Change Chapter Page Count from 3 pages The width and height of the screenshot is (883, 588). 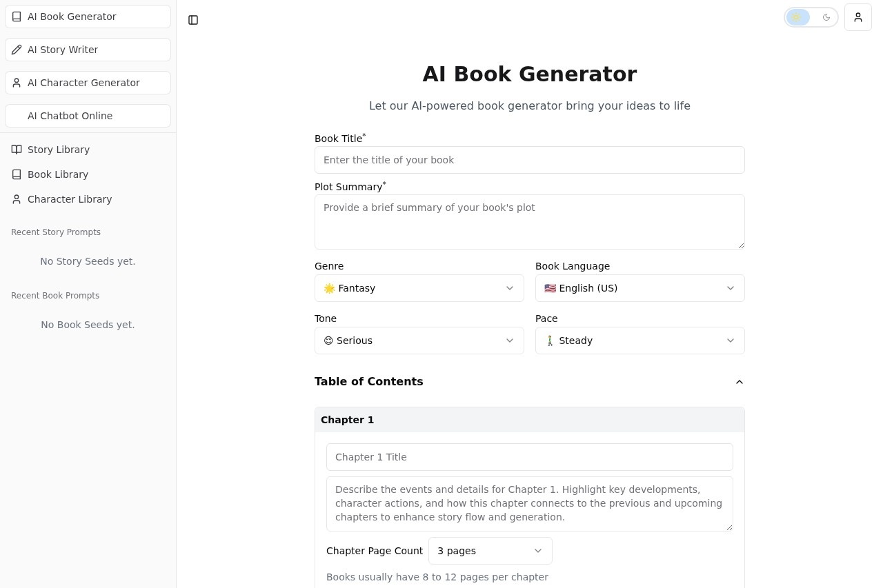(490, 551)
